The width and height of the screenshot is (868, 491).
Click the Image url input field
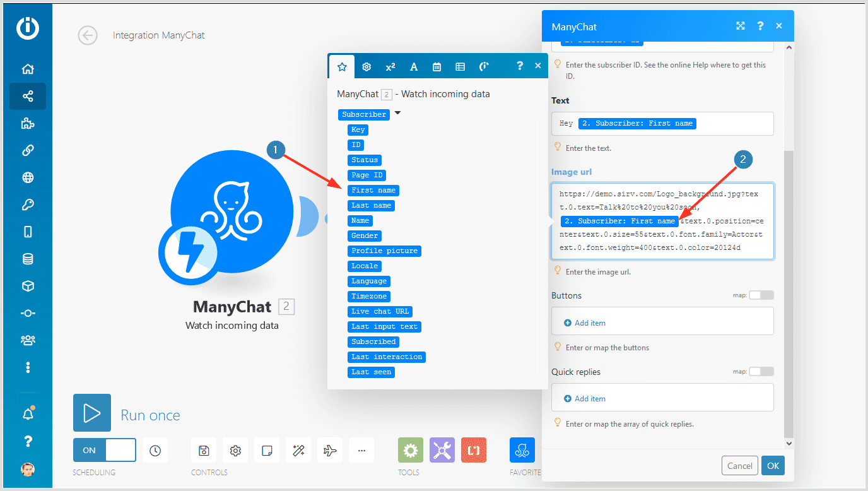[x=662, y=221]
